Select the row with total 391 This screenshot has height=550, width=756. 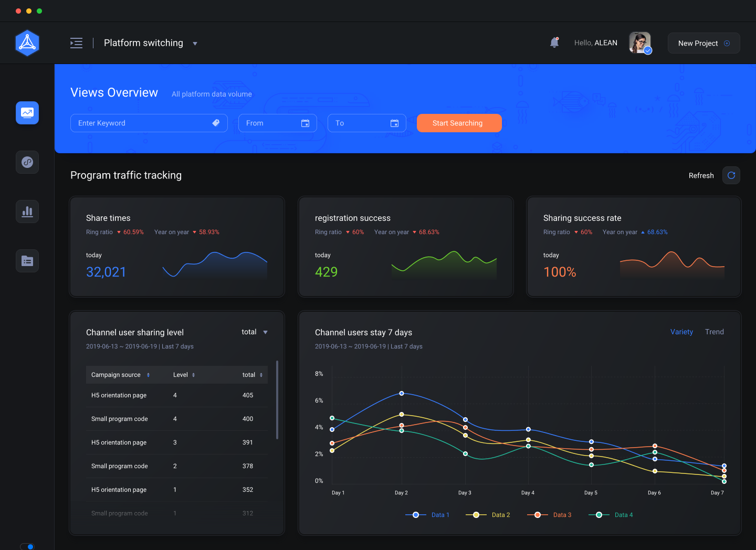coord(177,442)
